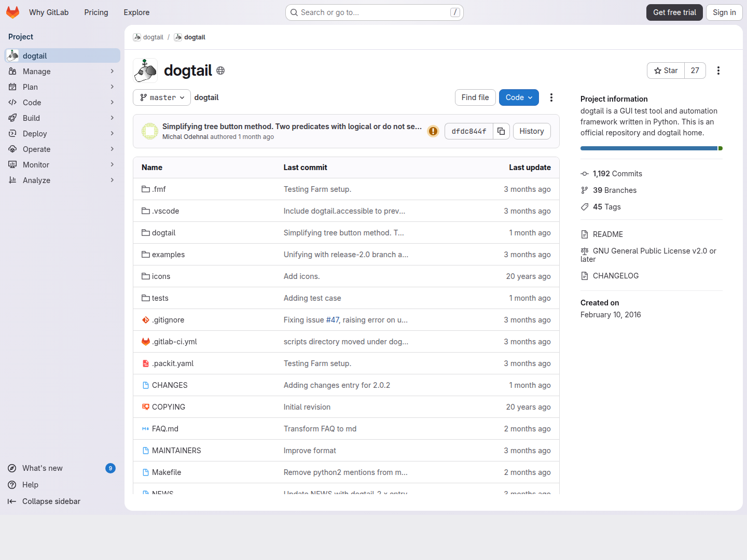Image resolution: width=747 pixels, height=560 pixels.
Task: Click the Branches icon in project info
Action: 585,190
